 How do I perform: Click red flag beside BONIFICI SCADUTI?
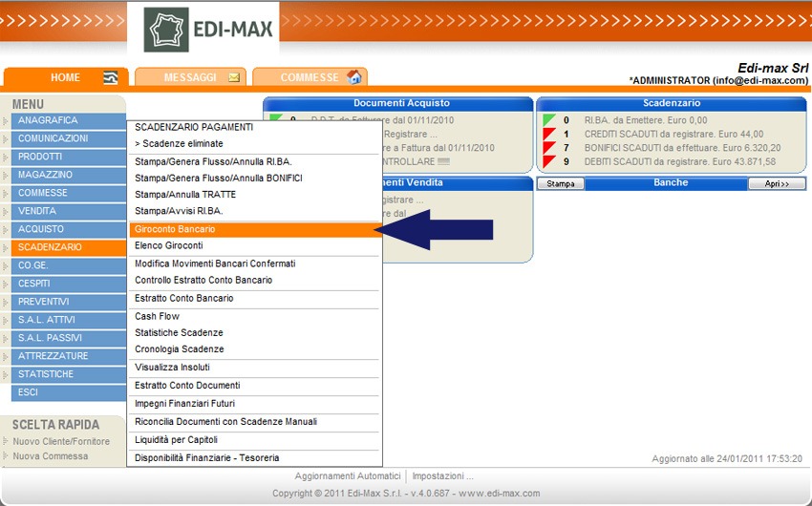click(x=549, y=148)
